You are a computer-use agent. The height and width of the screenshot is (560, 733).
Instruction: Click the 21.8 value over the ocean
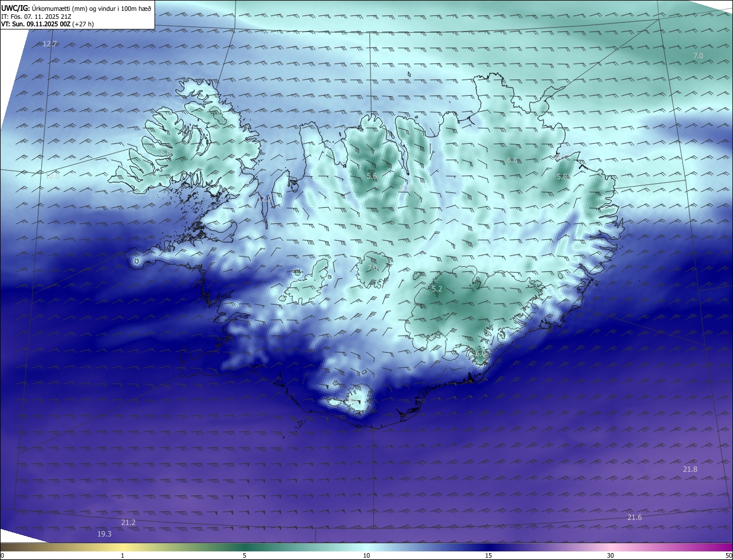pos(690,470)
